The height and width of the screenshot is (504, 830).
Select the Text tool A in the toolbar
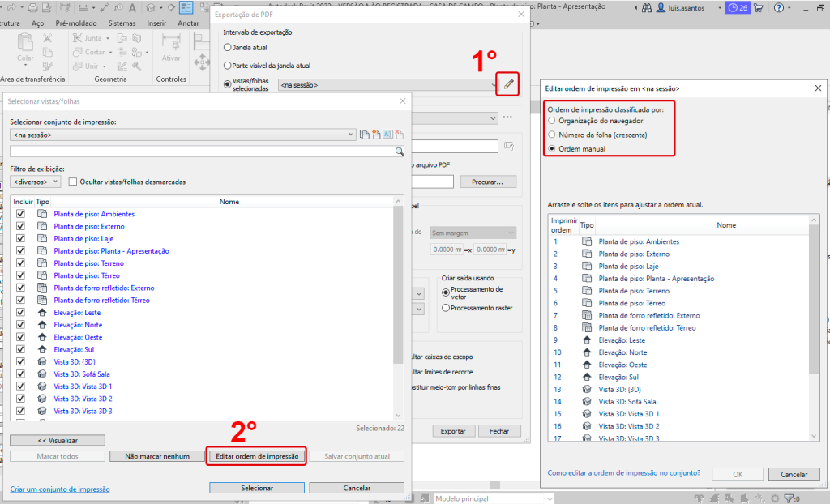(x=132, y=8)
